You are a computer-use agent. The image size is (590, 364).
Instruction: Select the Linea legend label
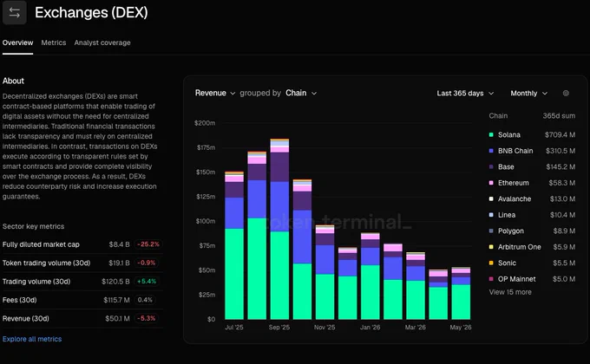(x=507, y=215)
